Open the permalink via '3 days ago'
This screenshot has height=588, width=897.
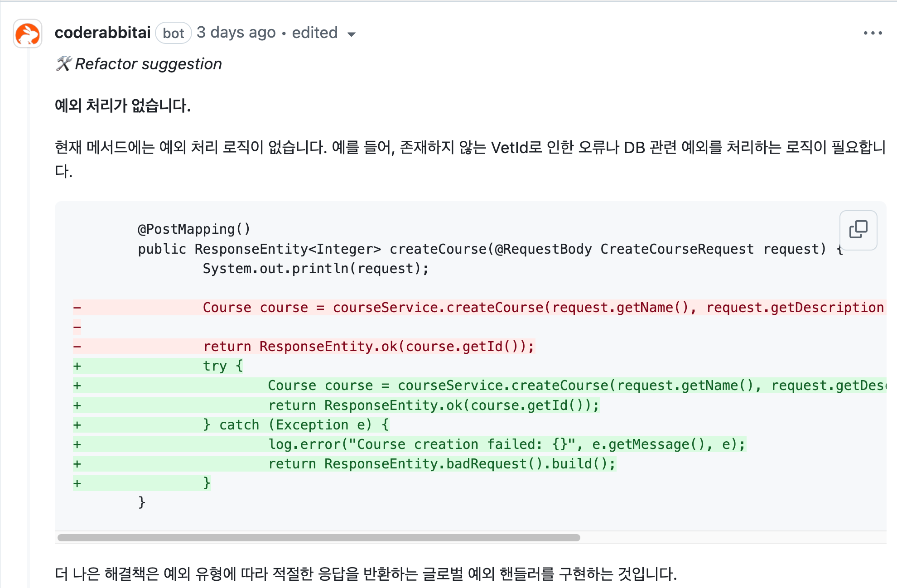coord(236,32)
